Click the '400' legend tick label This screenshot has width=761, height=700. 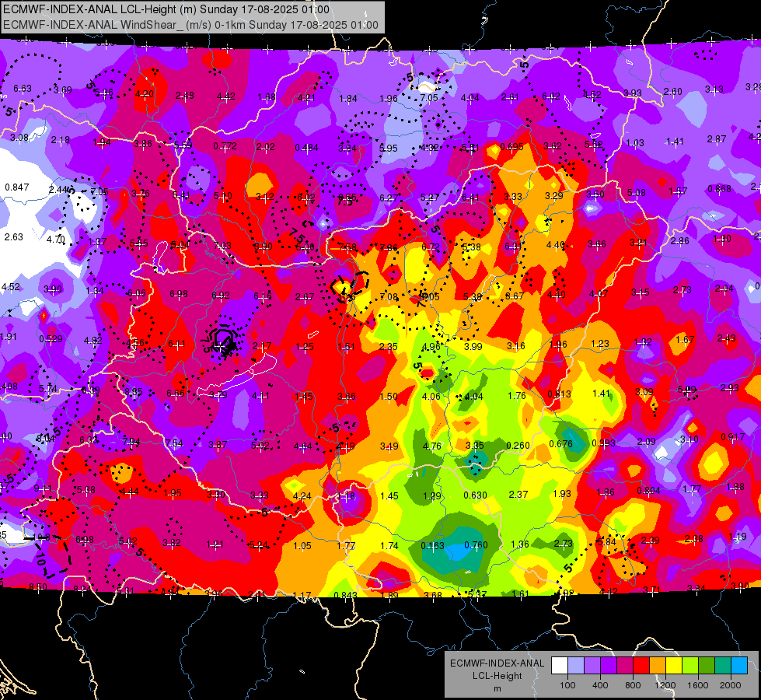click(600, 685)
